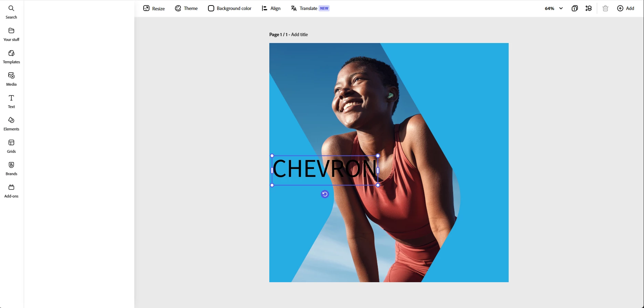
Task: Open the Media panel
Action: click(x=11, y=79)
